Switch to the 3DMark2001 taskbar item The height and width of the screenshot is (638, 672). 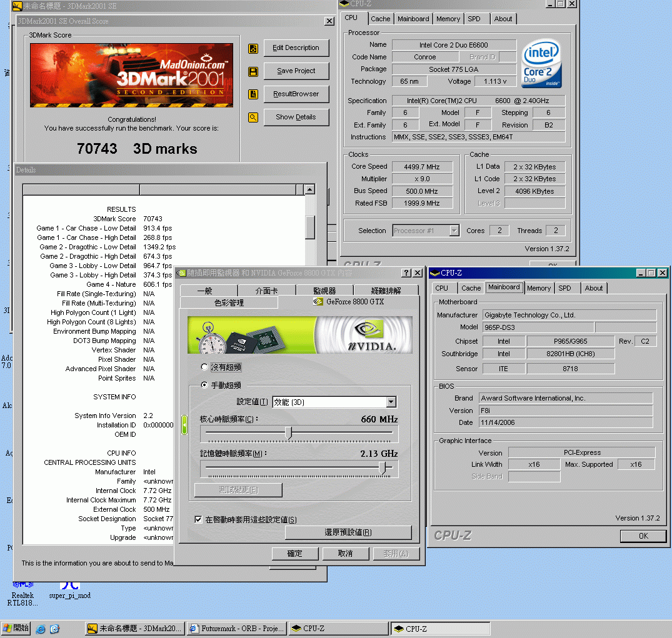click(x=135, y=629)
